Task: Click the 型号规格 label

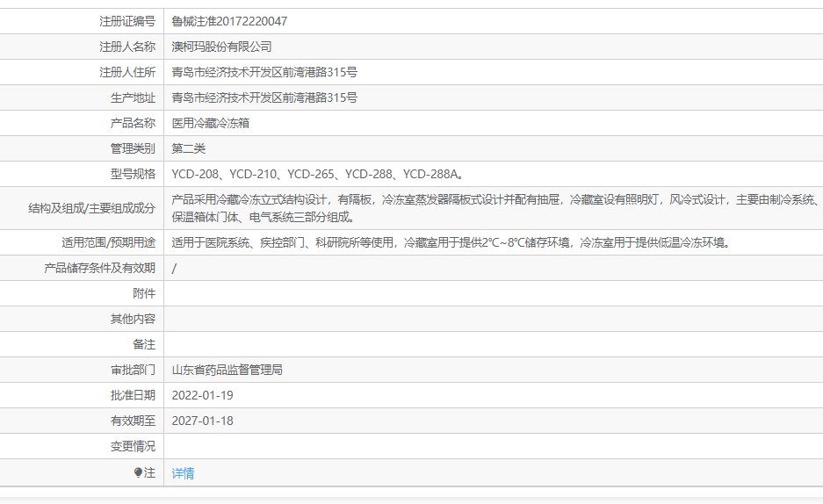Action: pos(133,174)
